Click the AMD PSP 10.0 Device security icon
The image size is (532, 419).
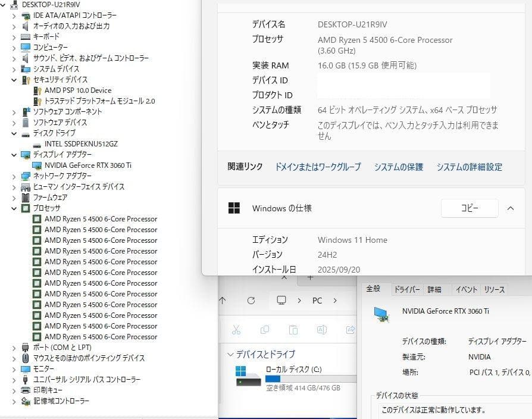pos(36,90)
